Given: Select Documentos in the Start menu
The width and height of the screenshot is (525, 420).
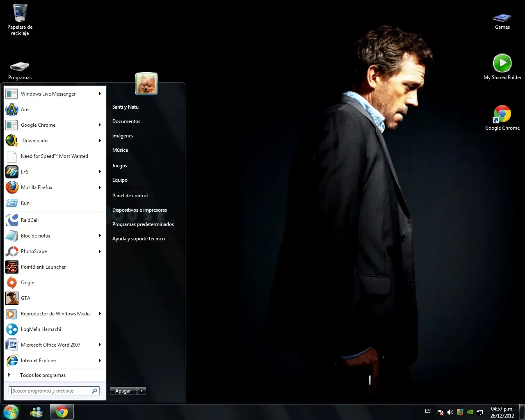Looking at the screenshot, I should click(x=126, y=121).
